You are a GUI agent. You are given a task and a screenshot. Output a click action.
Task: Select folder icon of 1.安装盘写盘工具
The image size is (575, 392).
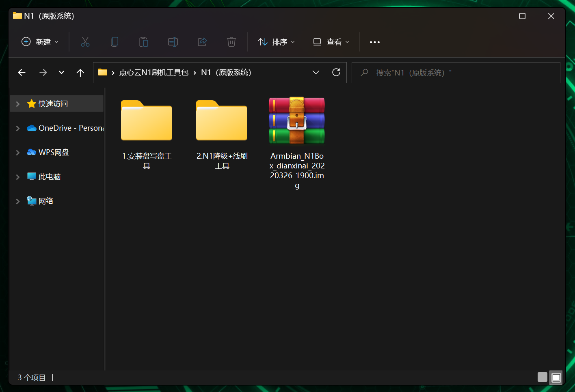tap(147, 121)
